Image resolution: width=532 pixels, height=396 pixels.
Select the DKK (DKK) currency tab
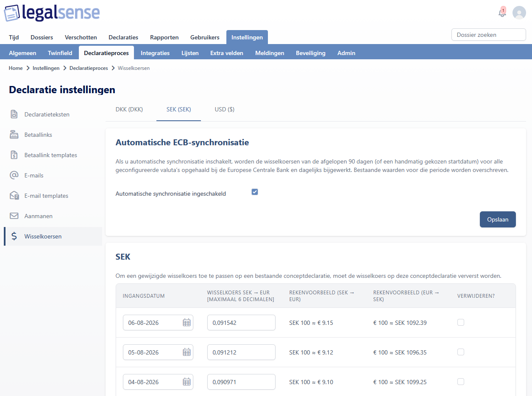point(129,109)
